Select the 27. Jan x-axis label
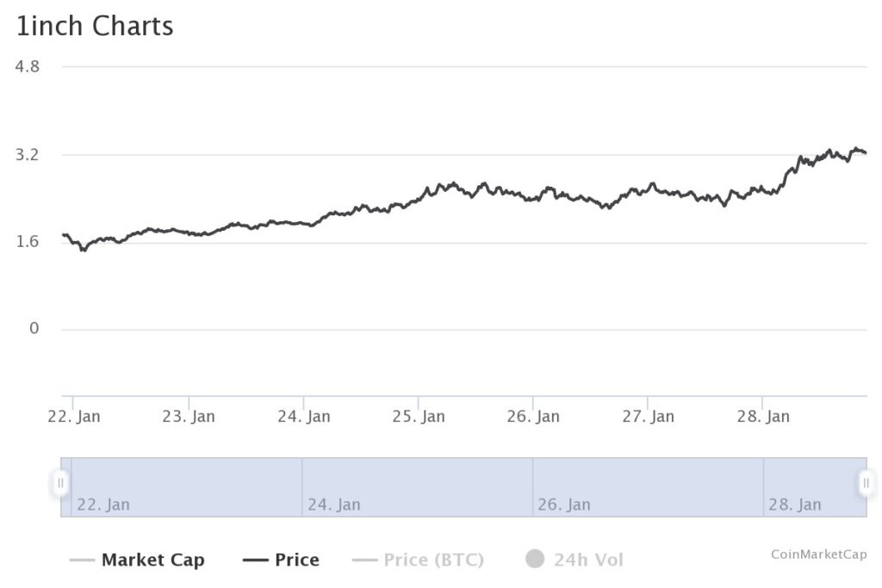This screenshot has height=588, width=882. [649, 417]
